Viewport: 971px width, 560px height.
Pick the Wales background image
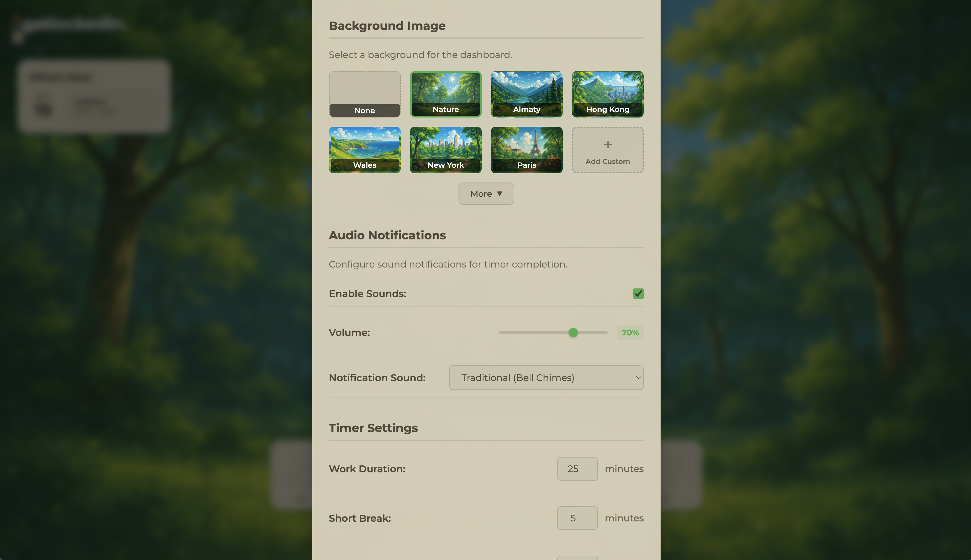tap(364, 150)
